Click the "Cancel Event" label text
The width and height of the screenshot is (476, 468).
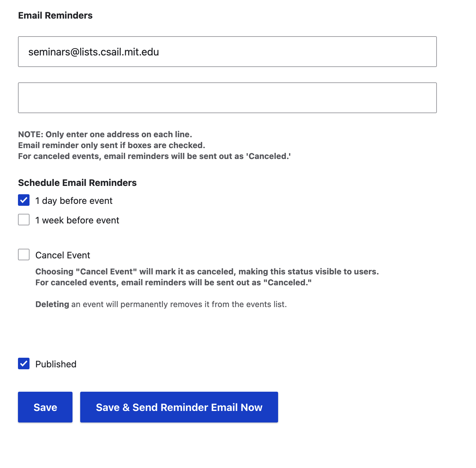click(63, 255)
